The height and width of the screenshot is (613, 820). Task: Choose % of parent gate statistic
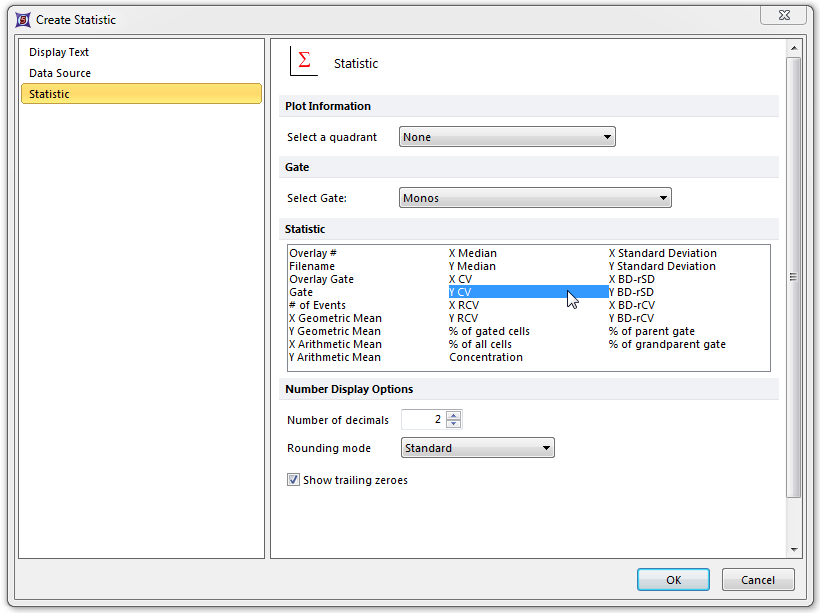(x=651, y=331)
